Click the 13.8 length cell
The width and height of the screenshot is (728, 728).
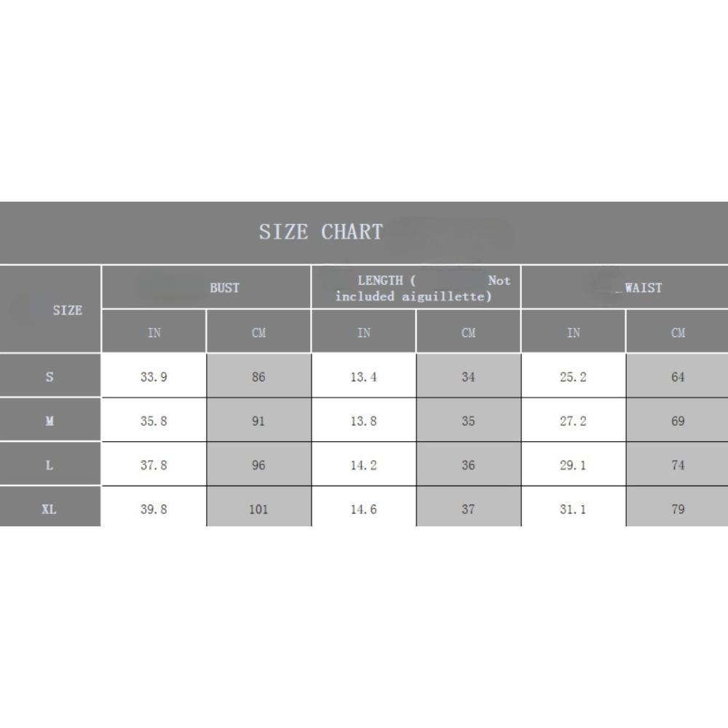click(363, 421)
